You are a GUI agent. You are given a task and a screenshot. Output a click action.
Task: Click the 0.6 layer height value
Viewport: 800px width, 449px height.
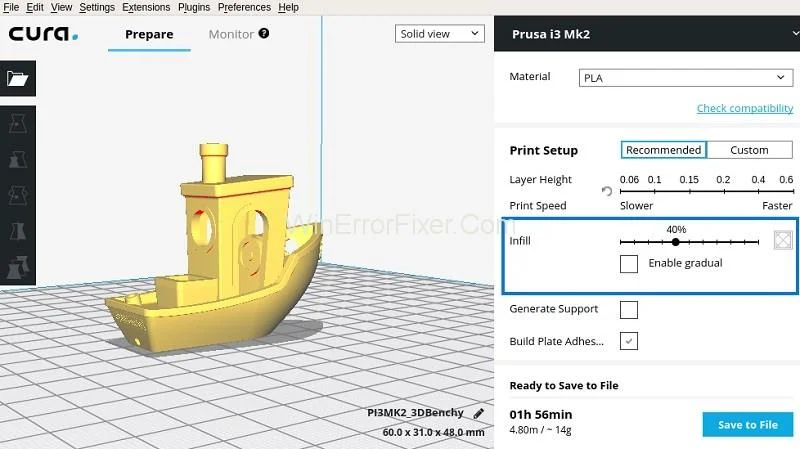786,180
